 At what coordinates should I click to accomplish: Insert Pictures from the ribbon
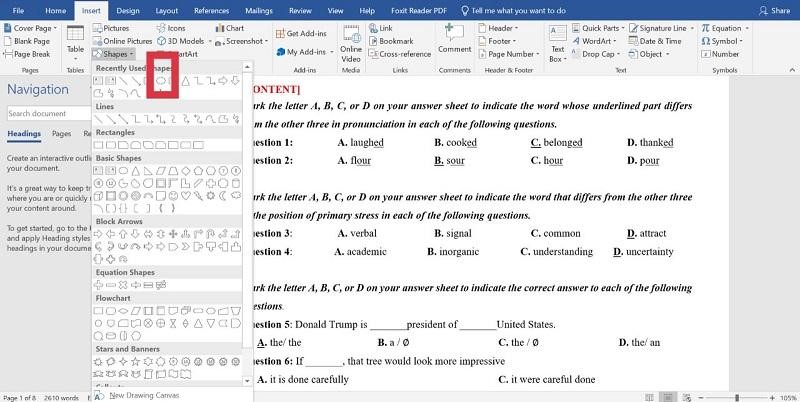pyautogui.click(x=111, y=28)
